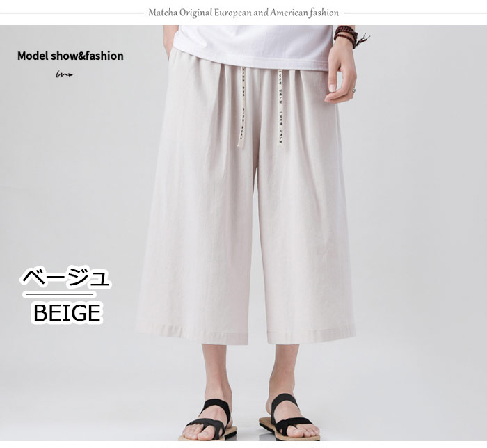Click the left drawstring on the pants
Image resolution: width=487 pixels, height=448 pixels.
[241, 106]
